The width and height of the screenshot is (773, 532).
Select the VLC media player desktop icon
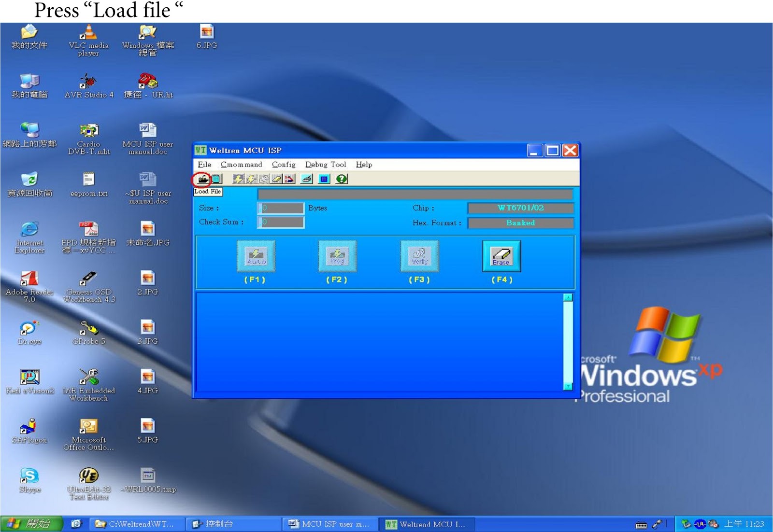click(x=88, y=41)
